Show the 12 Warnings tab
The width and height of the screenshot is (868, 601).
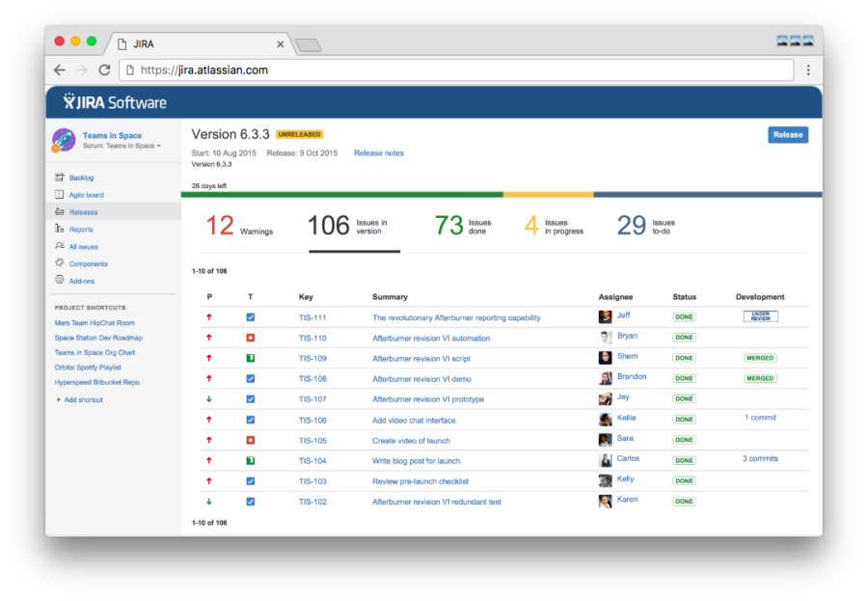239,226
